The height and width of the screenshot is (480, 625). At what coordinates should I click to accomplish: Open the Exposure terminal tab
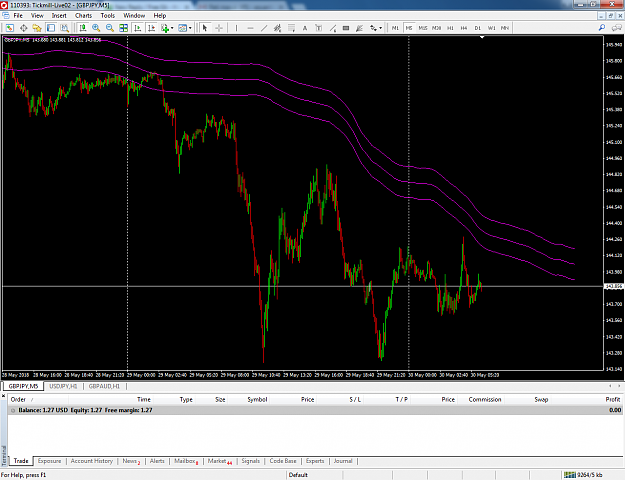click(49, 461)
